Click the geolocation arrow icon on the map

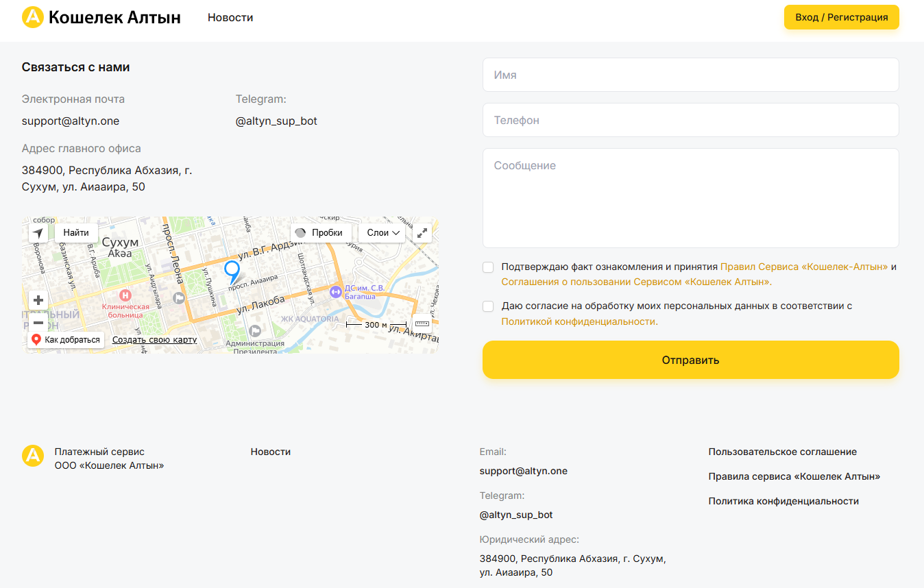(38, 232)
